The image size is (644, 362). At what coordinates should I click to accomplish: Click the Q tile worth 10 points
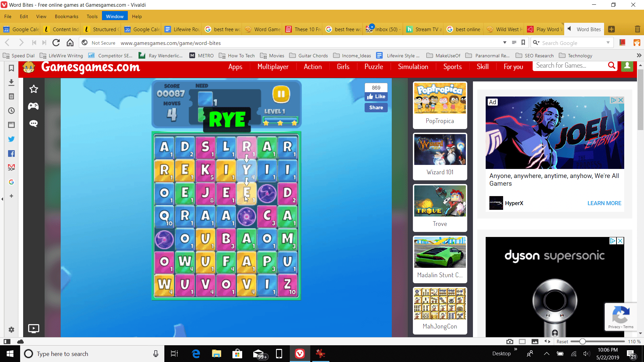(164, 216)
